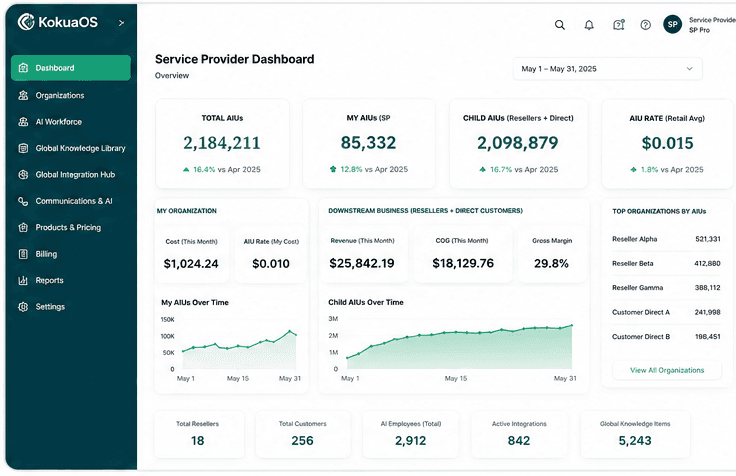Screen dimensions: 736x476
Task: Click the AIU Rate My Cost value $0.010
Action: (x=271, y=264)
